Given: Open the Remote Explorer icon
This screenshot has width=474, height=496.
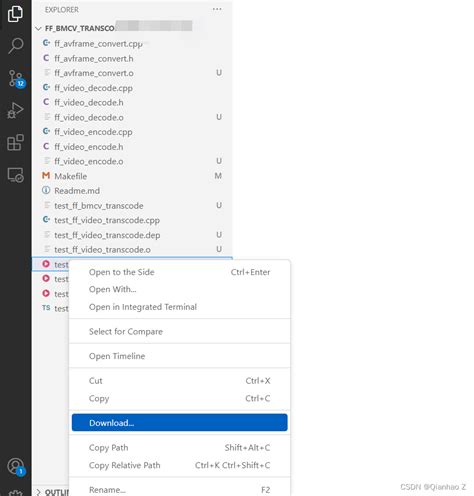Looking at the screenshot, I should [15, 175].
